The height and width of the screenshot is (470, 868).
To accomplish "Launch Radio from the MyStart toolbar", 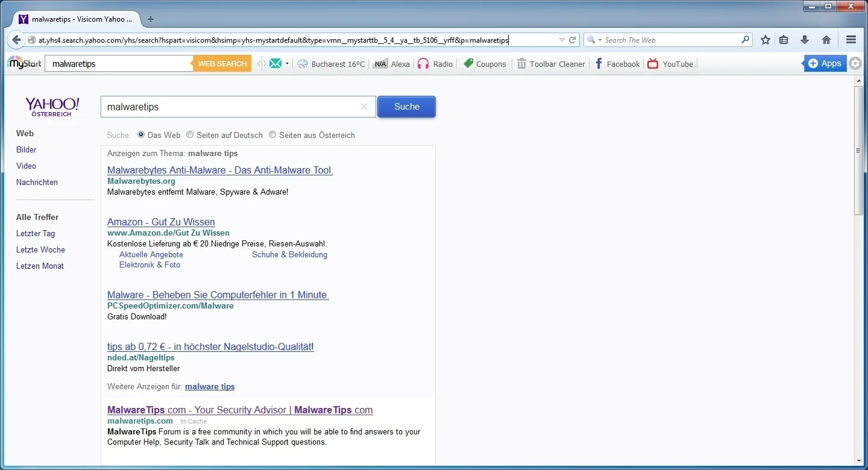I will (x=435, y=64).
